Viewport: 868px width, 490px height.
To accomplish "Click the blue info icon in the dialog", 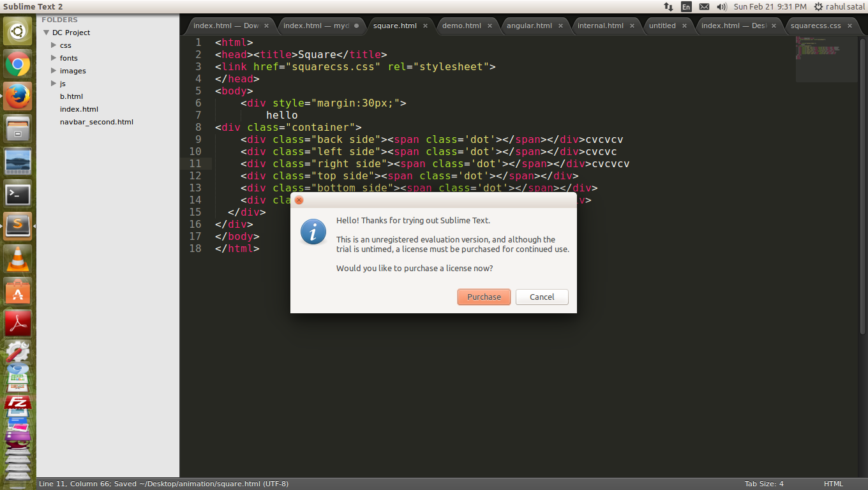I will click(x=313, y=232).
